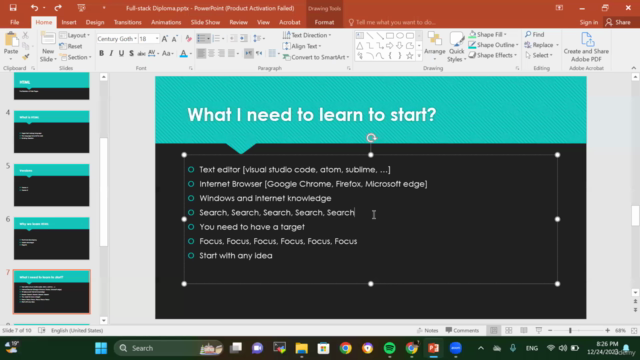This screenshot has width=640, height=360.
Task: Undo the last action
Action: (34, 8)
